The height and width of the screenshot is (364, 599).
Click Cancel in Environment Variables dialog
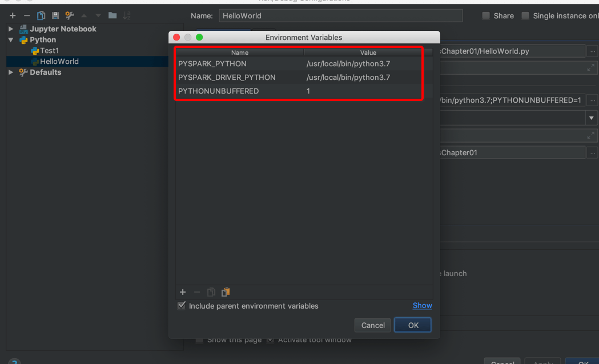point(373,325)
